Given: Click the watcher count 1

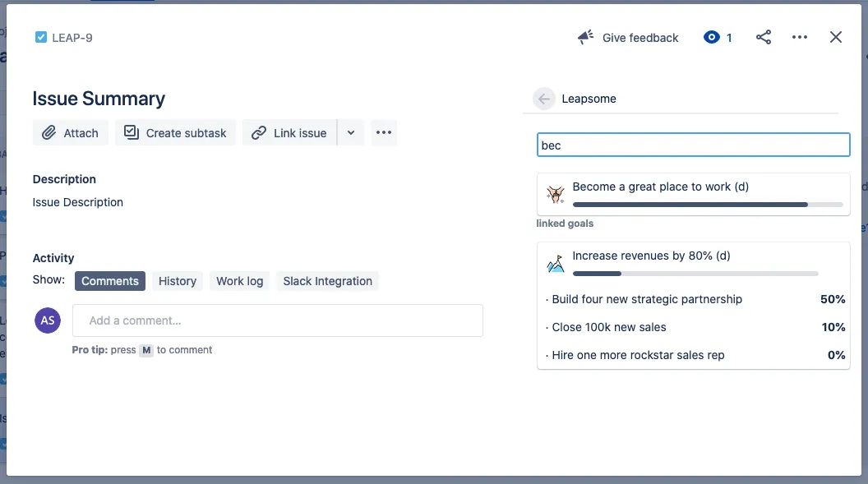Looking at the screenshot, I should [729, 38].
